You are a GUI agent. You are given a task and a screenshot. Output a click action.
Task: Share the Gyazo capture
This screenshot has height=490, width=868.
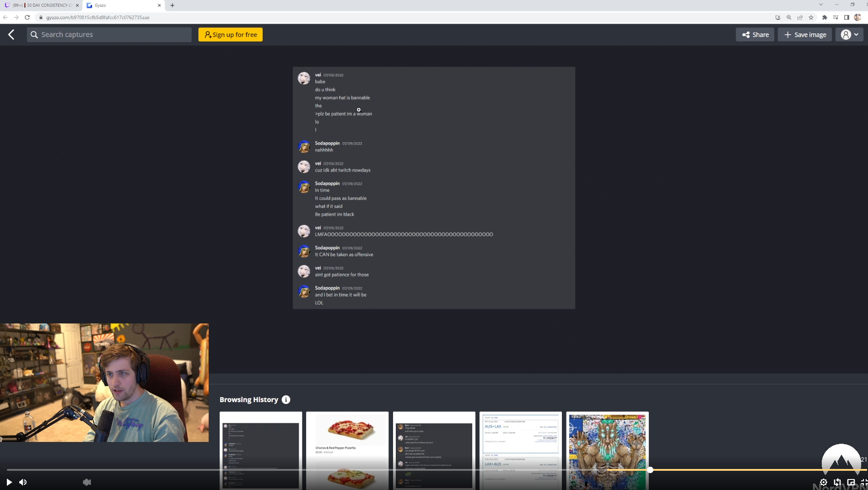pyautogui.click(x=755, y=35)
